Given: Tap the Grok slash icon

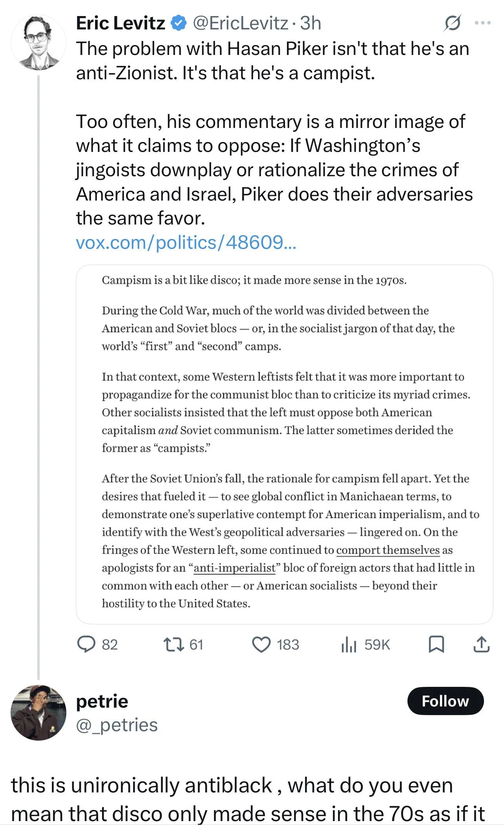Looking at the screenshot, I should point(452,24).
